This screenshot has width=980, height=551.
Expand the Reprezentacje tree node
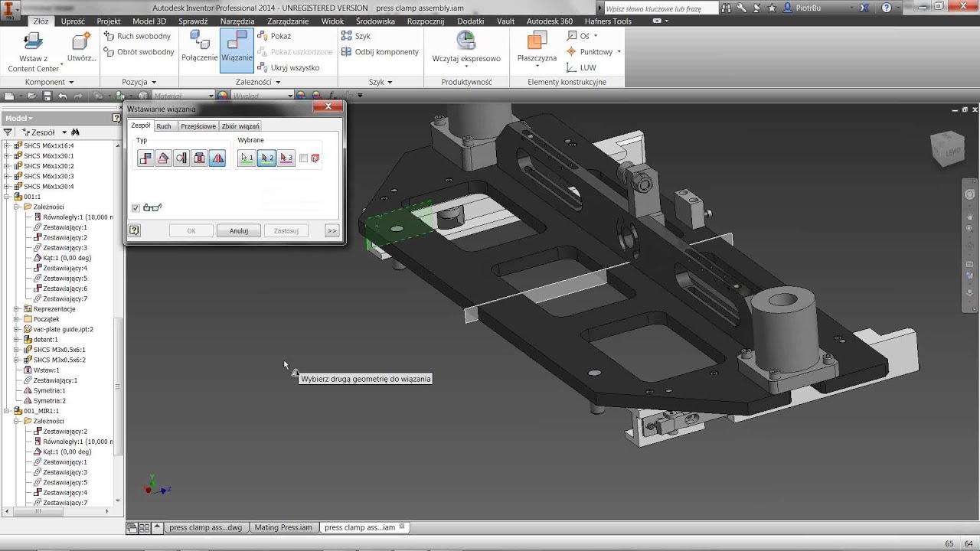click(17, 309)
